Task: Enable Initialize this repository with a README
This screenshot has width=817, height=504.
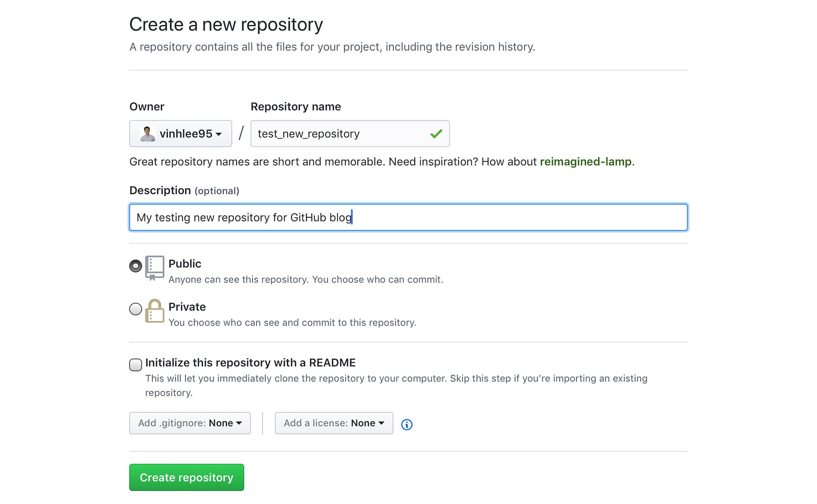Action: (136, 364)
